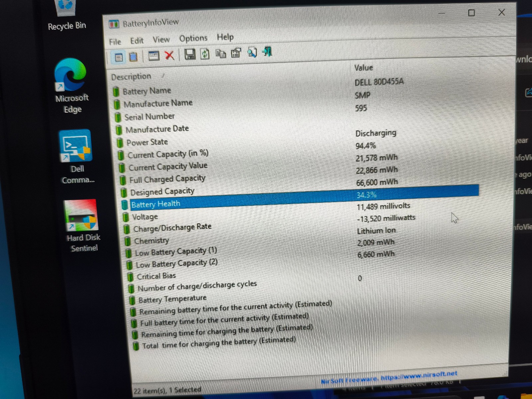
Task: Select 'Full battery time for the current activity' row
Action: pyautogui.click(x=224, y=320)
